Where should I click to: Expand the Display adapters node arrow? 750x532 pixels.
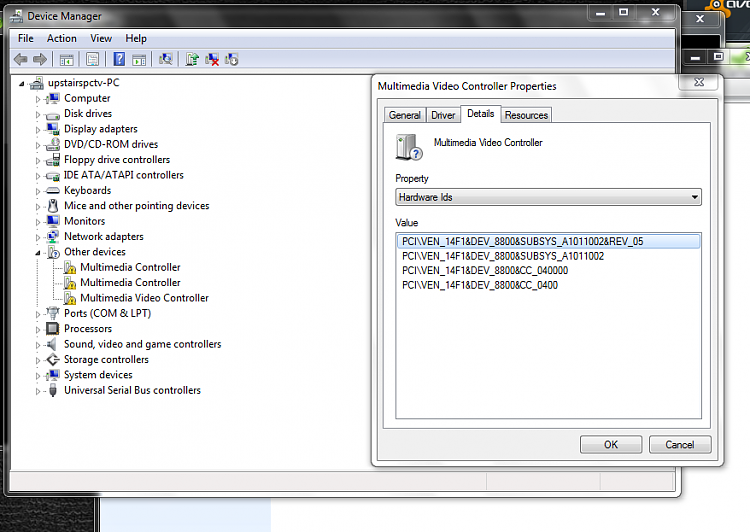[x=38, y=130]
